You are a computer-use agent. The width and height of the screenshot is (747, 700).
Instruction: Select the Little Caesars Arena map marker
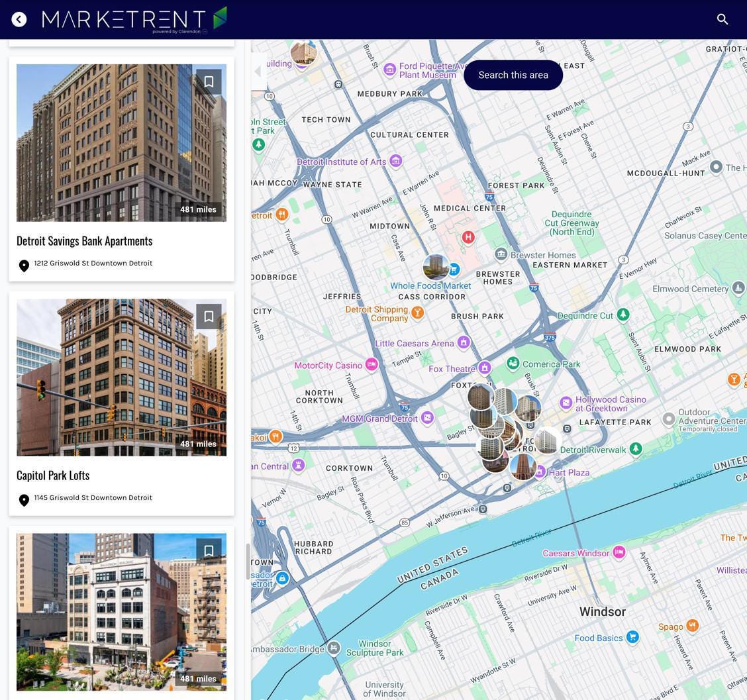pos(464,342)
